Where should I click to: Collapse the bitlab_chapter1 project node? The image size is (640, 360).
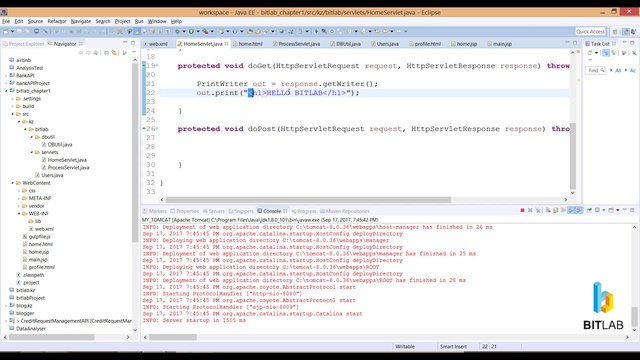pyautogui.click(x=6, y=91)
